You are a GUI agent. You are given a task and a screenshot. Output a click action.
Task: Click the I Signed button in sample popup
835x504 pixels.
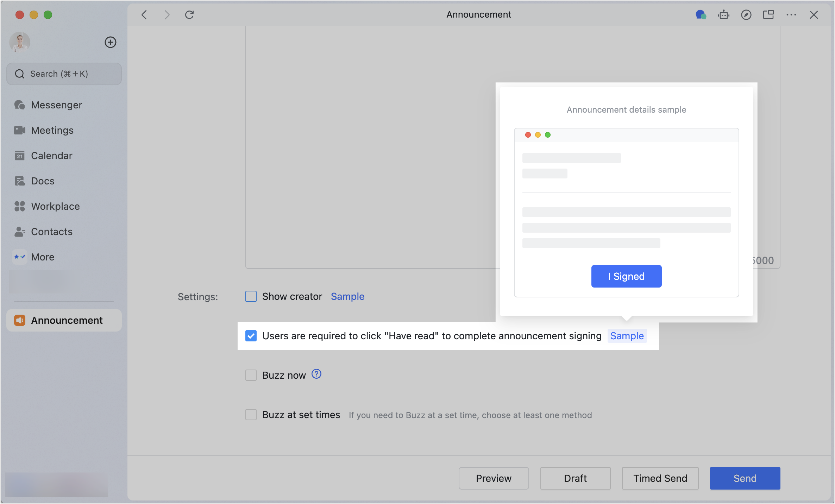626,276
